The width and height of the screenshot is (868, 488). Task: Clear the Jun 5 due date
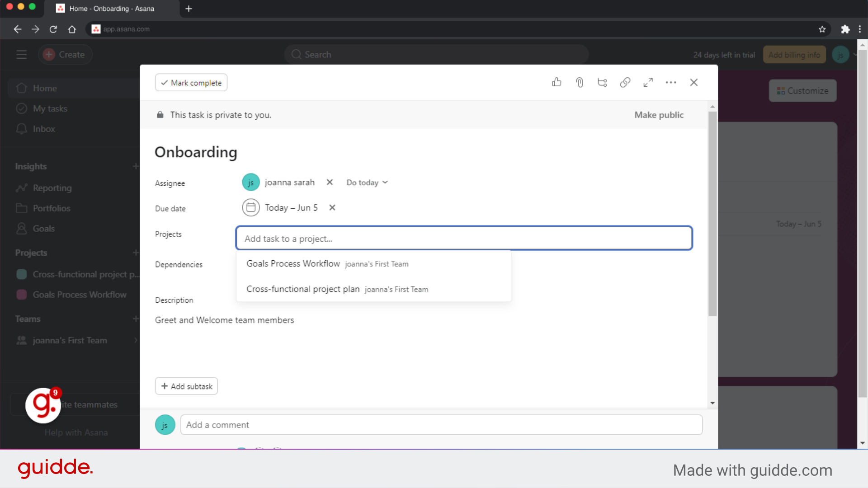click(x=332, y=207)
